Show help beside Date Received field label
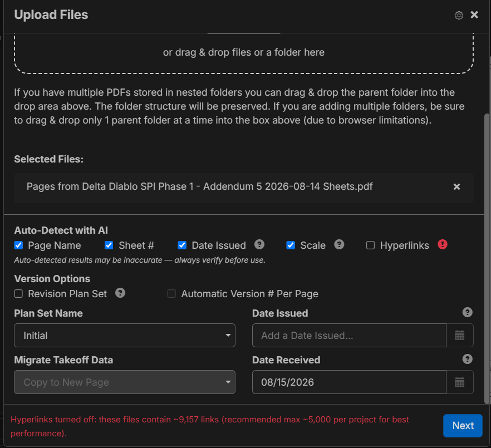This screenshot has width=491, height=448. (x=468, y=359)
